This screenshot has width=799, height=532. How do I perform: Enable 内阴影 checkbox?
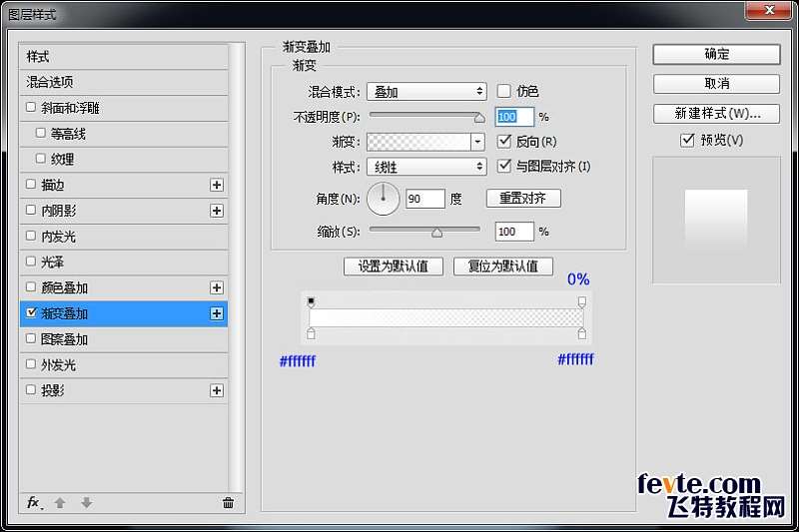pyautogui.click(x=31, y=210)
